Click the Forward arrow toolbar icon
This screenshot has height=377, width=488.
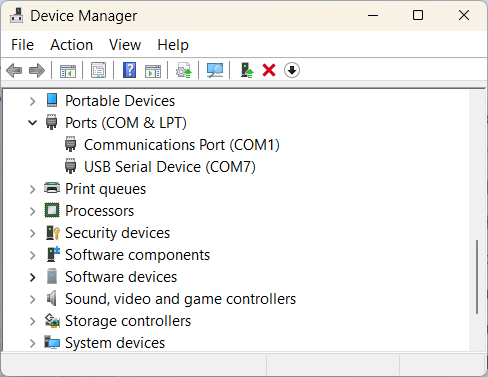click(x=37, y=70)
